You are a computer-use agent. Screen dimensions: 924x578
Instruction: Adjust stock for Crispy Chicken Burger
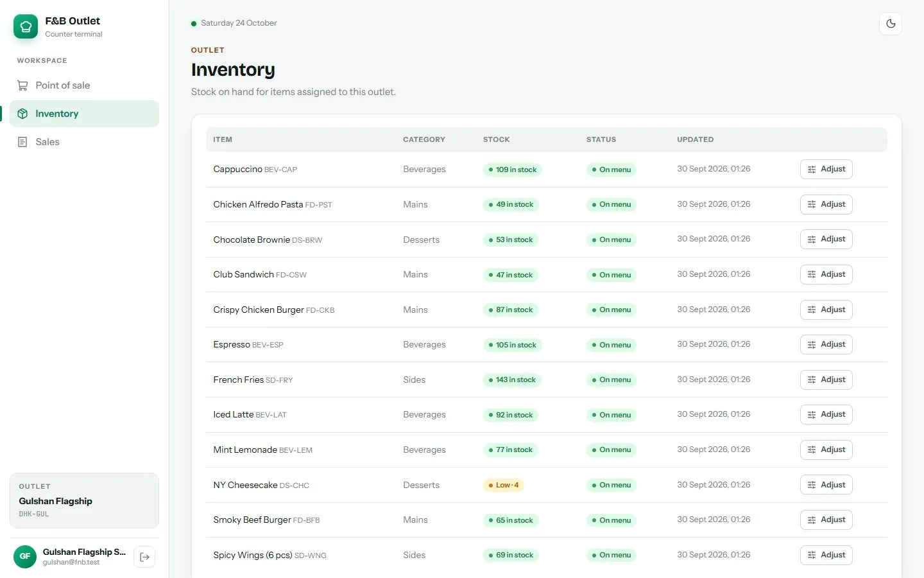[826, 310]
